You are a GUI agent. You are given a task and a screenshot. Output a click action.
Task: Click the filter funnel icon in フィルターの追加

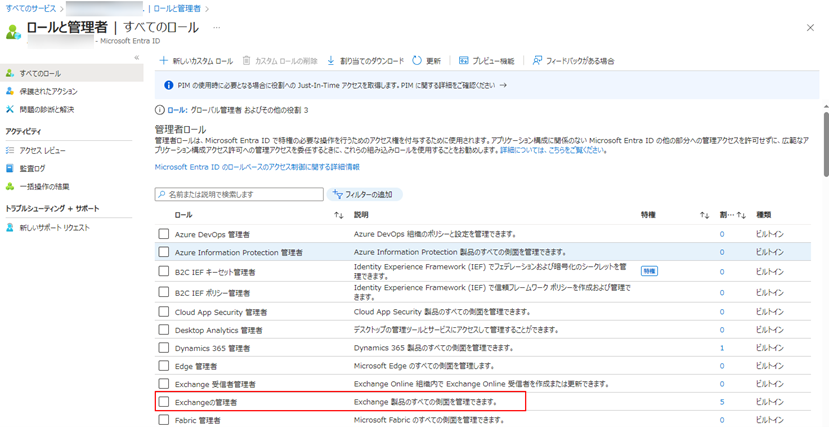click(x=338, y=194)
